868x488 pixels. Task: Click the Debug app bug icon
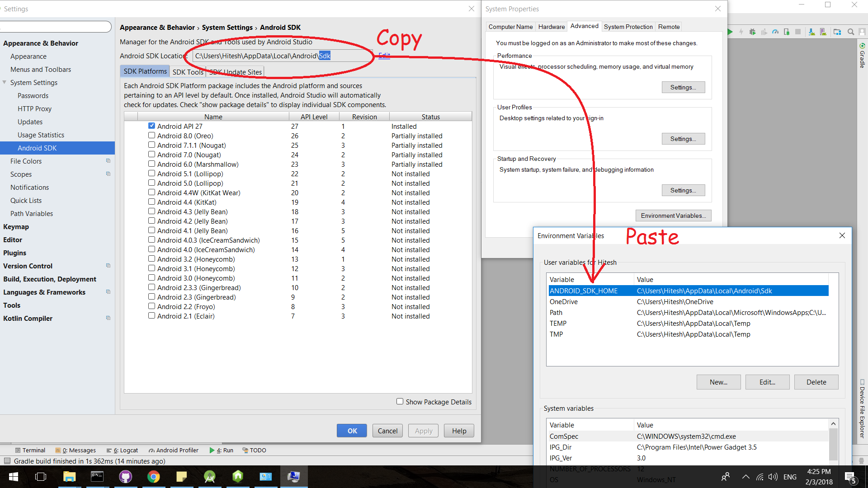(x=752, y=32)
